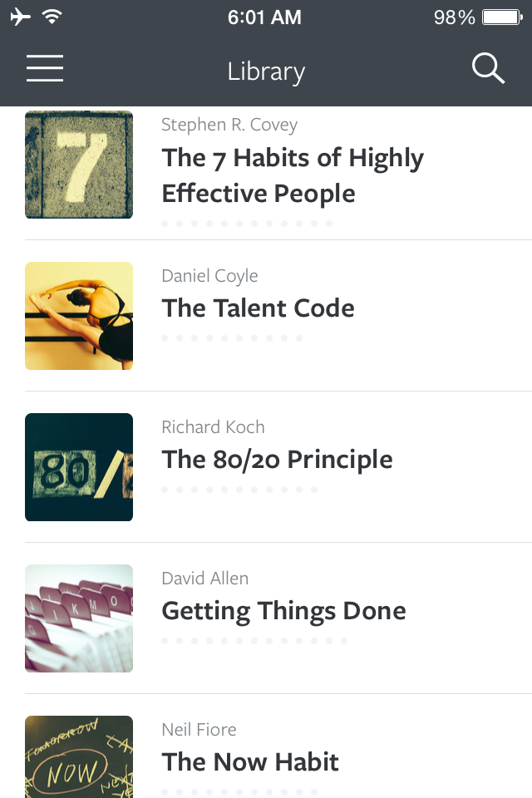The width and height of the screenshot is (532, 798).
Task: Click progress dots under Getting Things Done
Action: (x=254, y=641)
